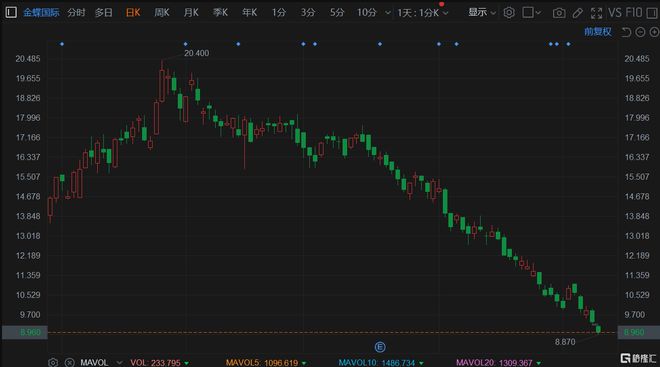Click VOL 233.795 value arrow

[x=186, y=363]
